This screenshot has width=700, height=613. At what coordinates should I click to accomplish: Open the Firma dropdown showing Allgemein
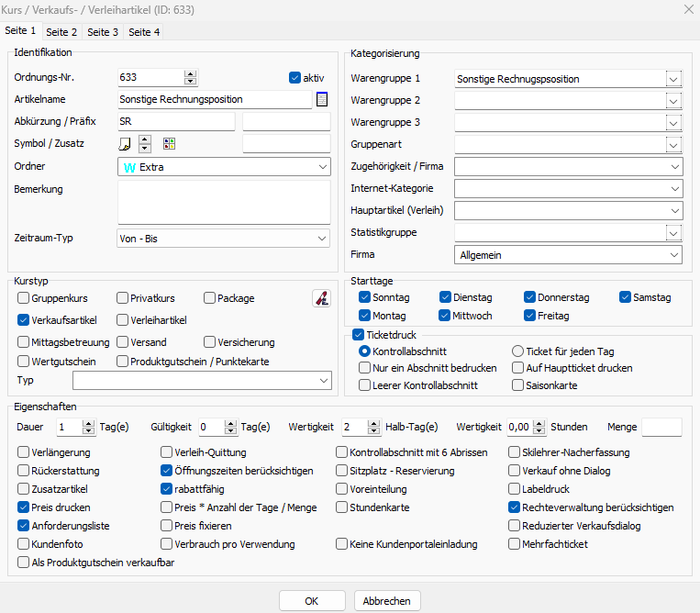click(x=568, y=255)
